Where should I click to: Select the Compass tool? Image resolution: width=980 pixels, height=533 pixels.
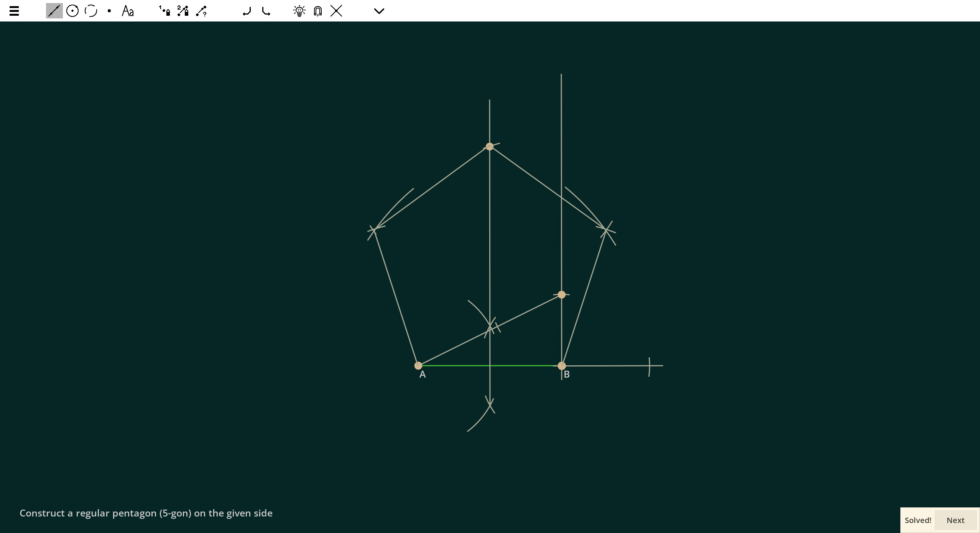(90, 11)
